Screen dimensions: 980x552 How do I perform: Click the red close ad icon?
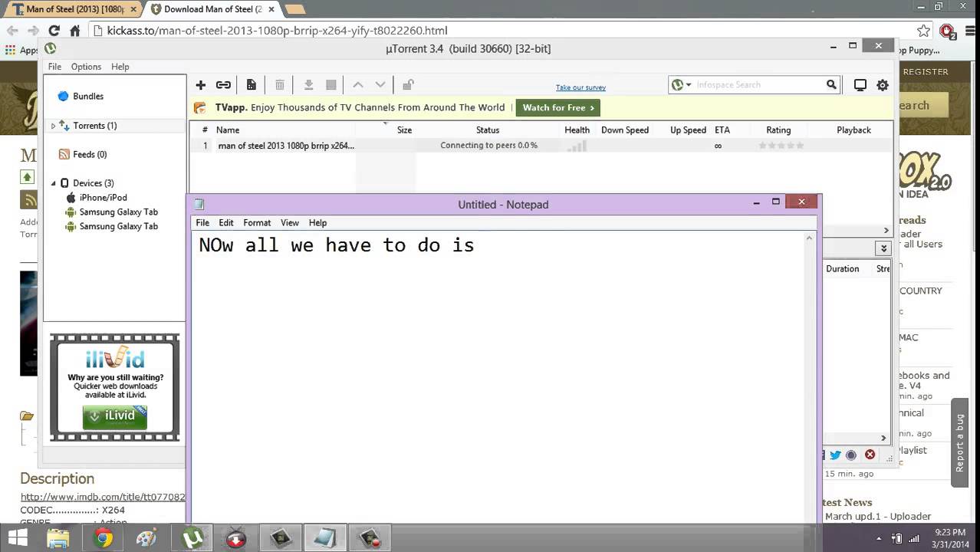[x=870, y=455]
